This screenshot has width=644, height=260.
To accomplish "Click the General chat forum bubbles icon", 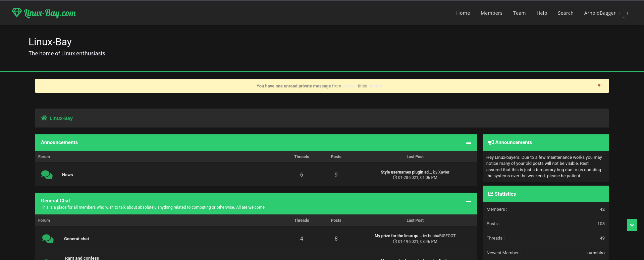I will tap(48, 239).
